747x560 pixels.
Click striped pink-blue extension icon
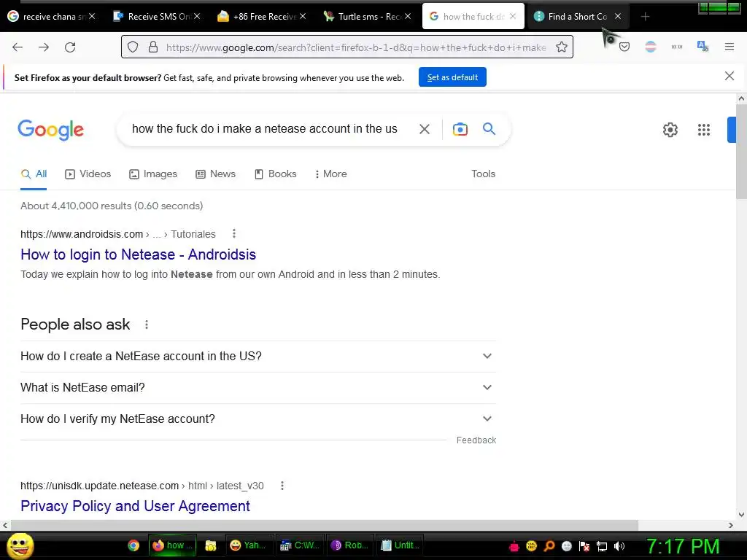click(651, 47)
